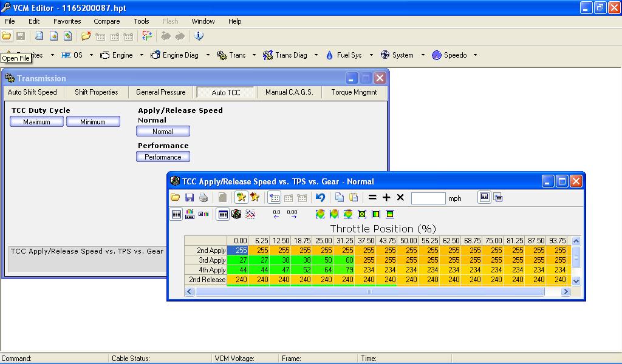Expand the Speedo dropdown arrow

(x=475, y=55)
